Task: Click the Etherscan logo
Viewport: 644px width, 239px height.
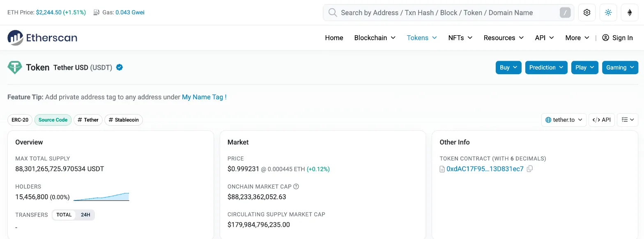Action: [42, 38]
